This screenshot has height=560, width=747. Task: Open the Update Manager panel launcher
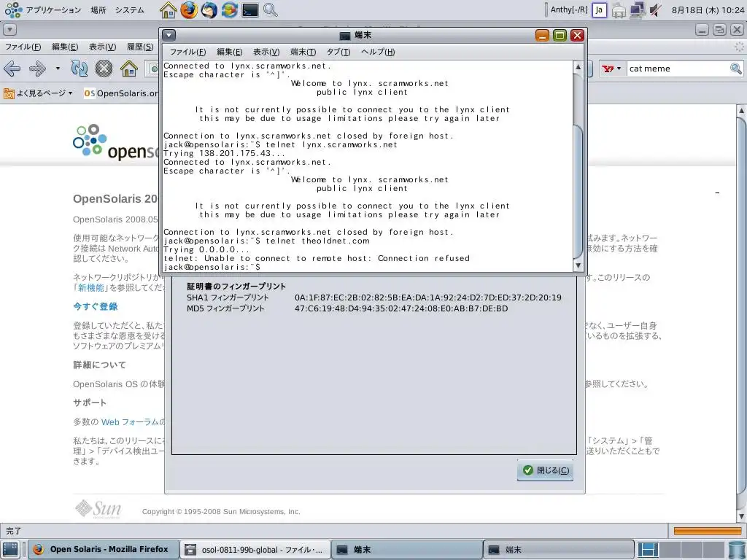229,10
